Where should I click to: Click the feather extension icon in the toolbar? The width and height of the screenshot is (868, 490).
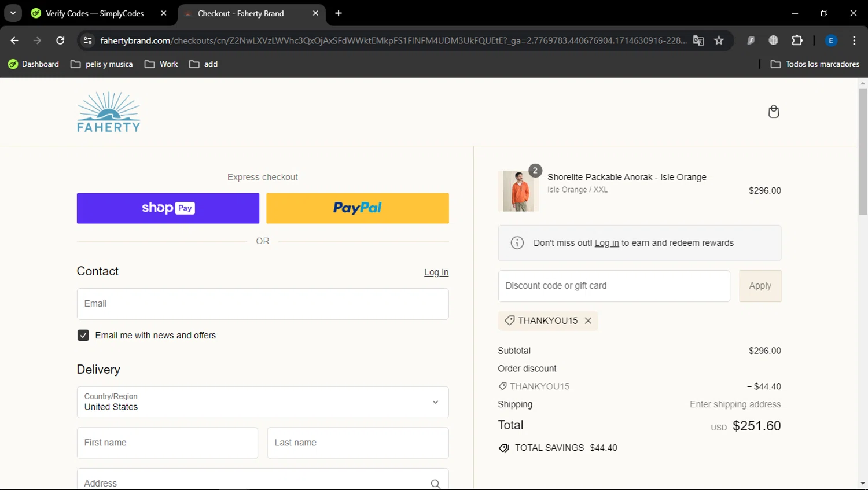coord(751,40)
